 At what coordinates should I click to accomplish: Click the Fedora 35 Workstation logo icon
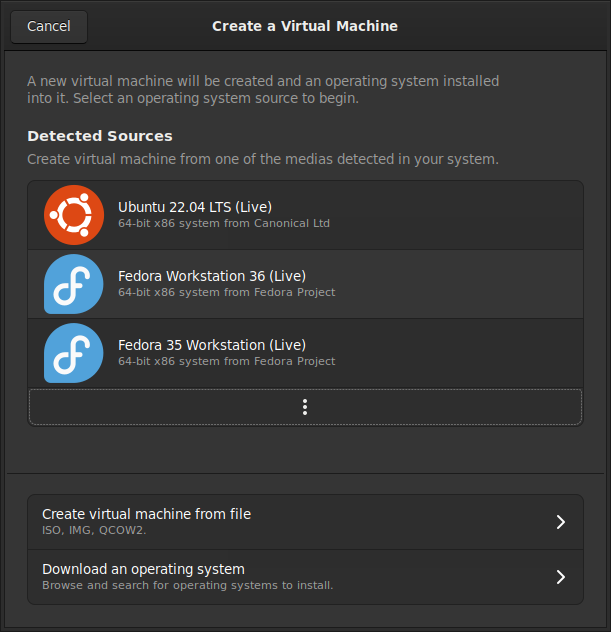pos(74,353)
